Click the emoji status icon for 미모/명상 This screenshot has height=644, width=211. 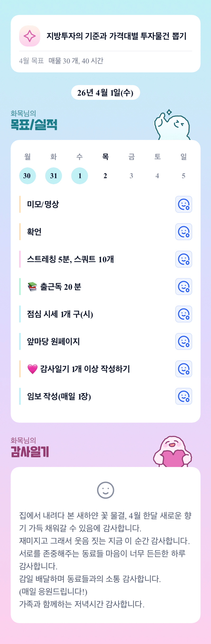point(183,204)
